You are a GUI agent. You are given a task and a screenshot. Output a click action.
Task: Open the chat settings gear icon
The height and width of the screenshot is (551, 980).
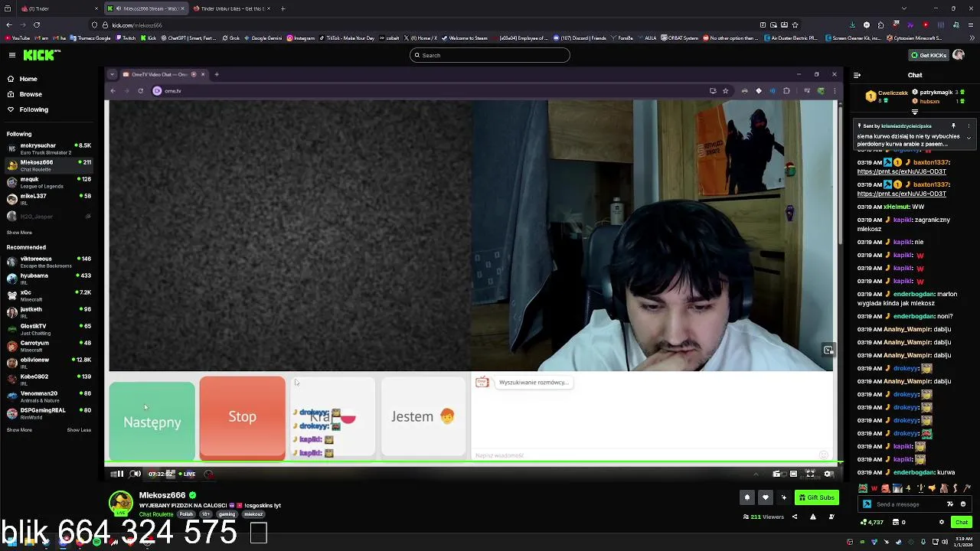pos(942,522)
